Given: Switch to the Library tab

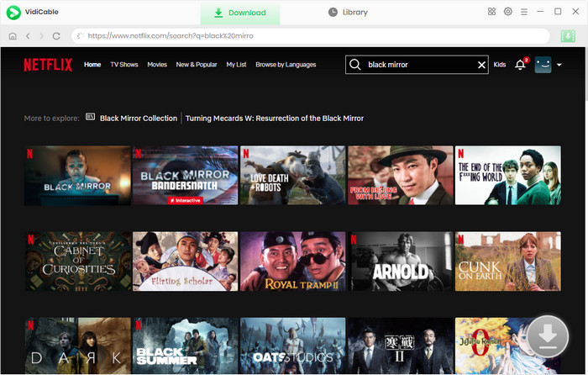Looking at the screenshot, I should coord(348,13).
